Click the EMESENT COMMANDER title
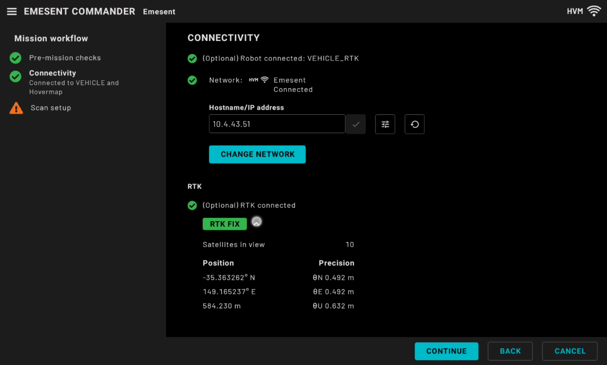This screenshot has width=607, height=365. pos(79,12)
